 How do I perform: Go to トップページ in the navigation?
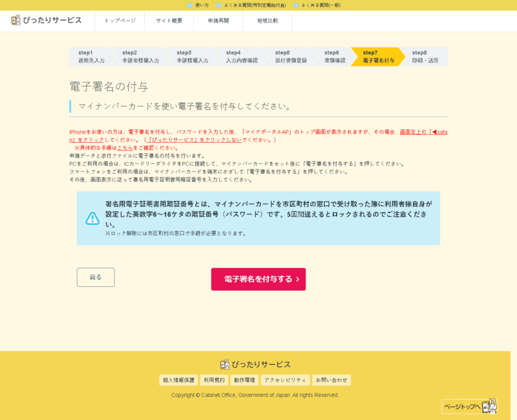120,21
